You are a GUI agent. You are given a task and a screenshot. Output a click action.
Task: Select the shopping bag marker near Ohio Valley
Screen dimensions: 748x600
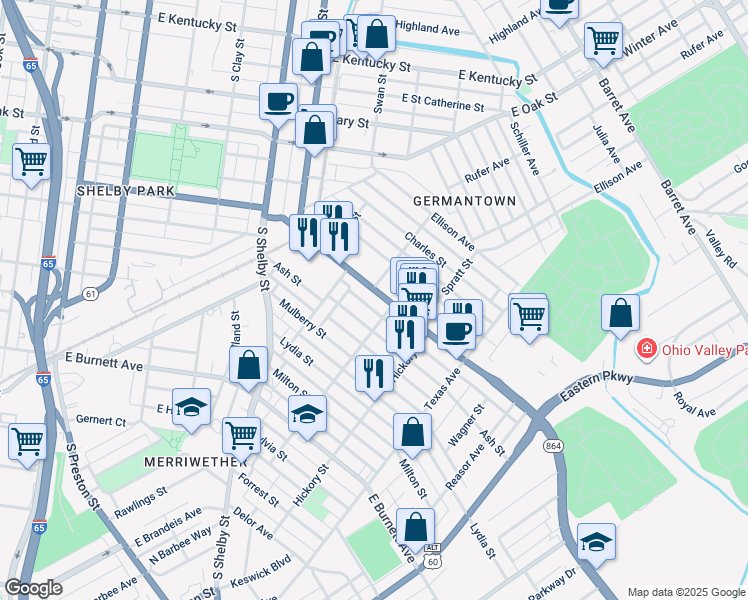click(x=620, y=316)
